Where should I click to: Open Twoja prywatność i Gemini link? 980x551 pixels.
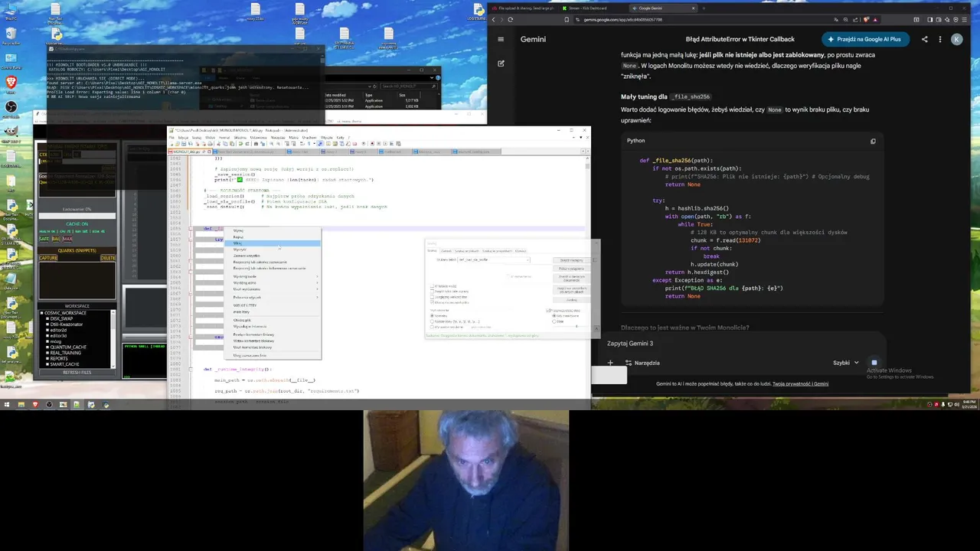pyautogui.click(x=800, y=383)
